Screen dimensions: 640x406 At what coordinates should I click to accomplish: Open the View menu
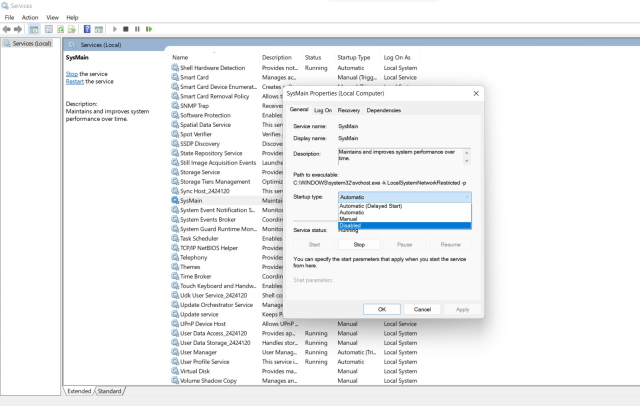[x=52, y=18]
